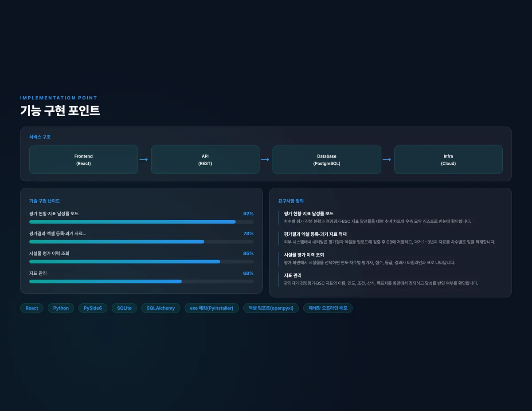Click 지표 관리 heading in 요구사항 정의 panel

click(293, 276)
